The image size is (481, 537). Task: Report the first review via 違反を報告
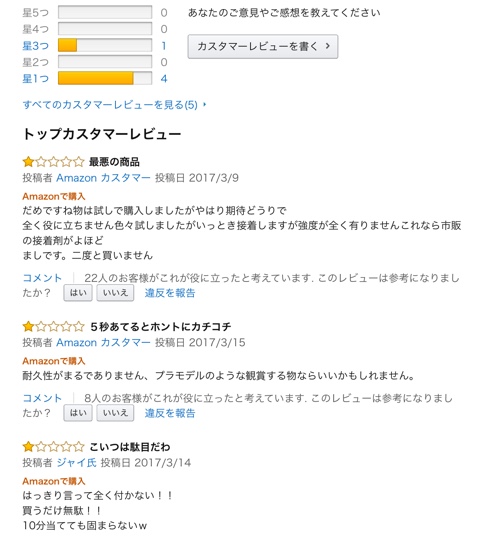(170, 293)
